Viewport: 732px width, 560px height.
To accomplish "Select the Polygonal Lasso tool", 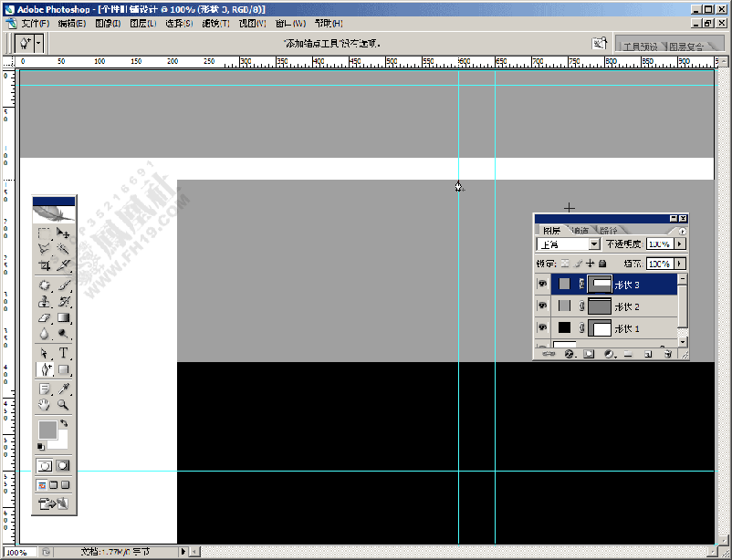I will click(x=45, y=249).
